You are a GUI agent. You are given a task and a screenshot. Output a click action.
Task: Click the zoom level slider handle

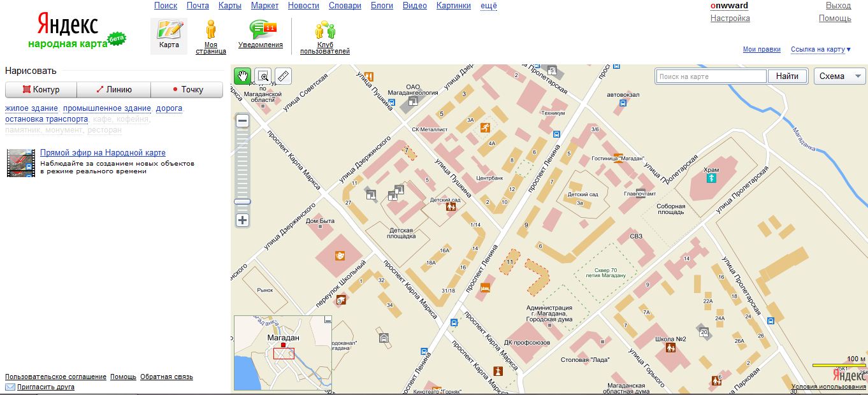[x=242, y=201]
